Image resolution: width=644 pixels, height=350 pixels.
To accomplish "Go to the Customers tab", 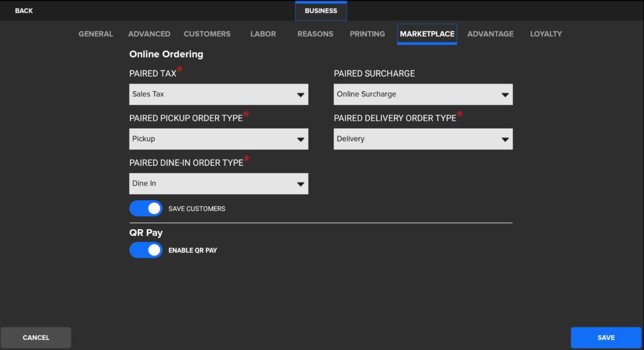I will (207, 34).
